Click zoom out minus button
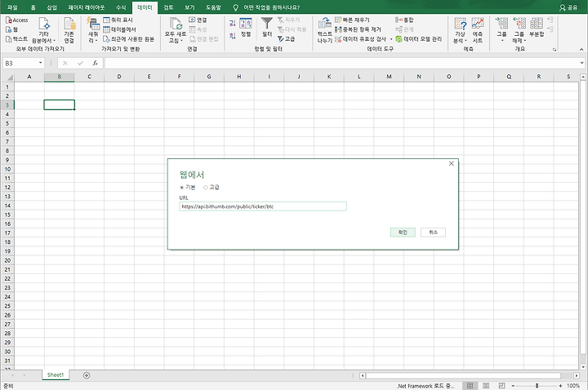The image size is (588, 390). point(514,385)
